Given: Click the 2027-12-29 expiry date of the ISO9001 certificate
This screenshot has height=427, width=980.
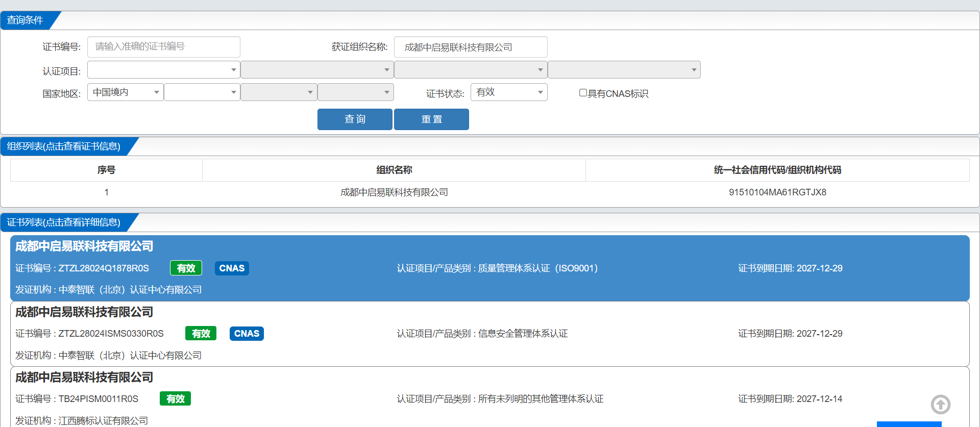Looking at the screenshot, I should [820, 268].
